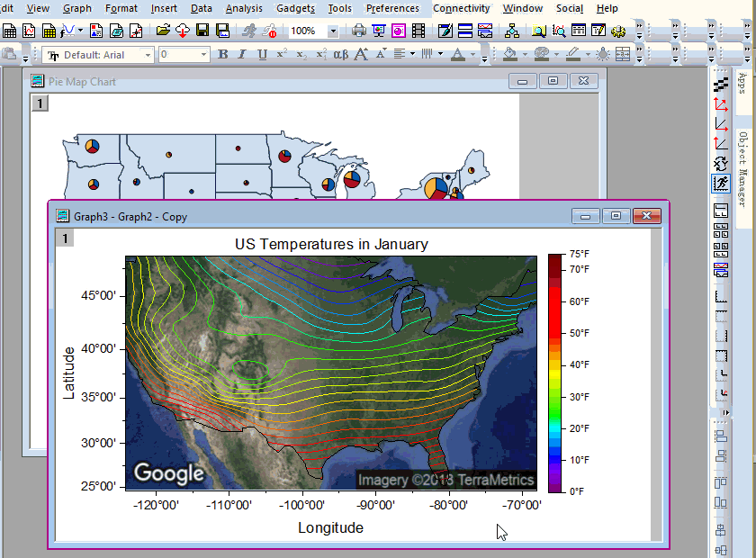Open the Analysis menu
756x558 pixels.
point(244,8)
